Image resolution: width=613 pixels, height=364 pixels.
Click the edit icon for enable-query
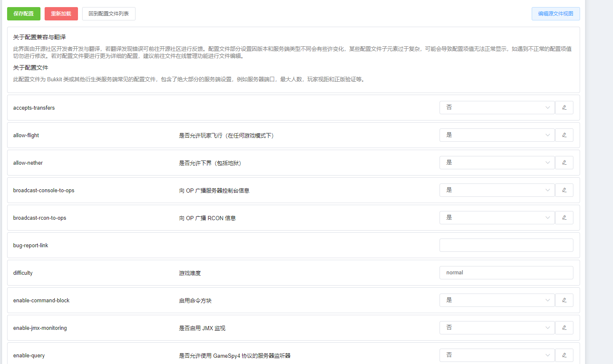click(564, 355)
